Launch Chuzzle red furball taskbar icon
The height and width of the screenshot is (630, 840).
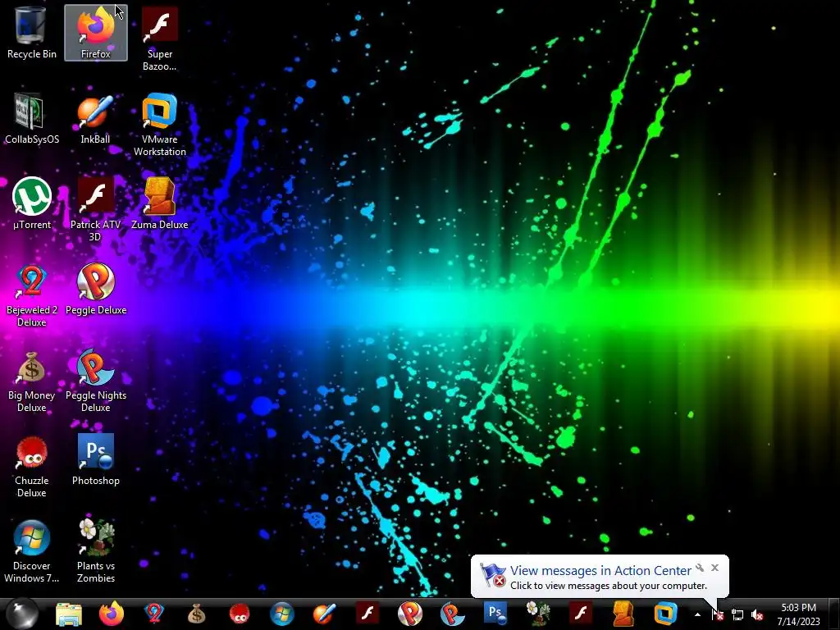coord(240,614)
